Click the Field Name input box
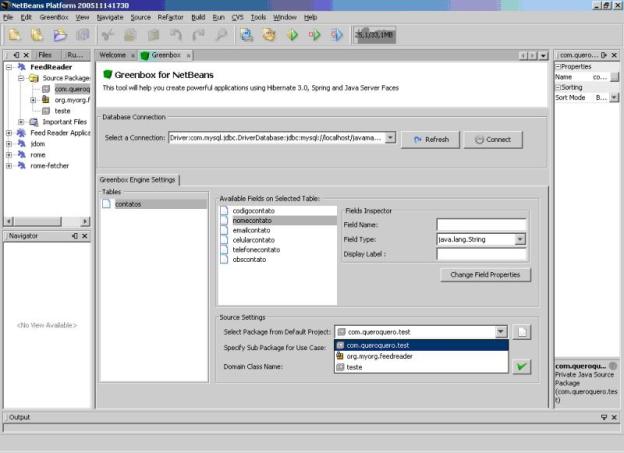Image resolution: width=624 pixels, height=453 pixels. click(x=481, y=225)
